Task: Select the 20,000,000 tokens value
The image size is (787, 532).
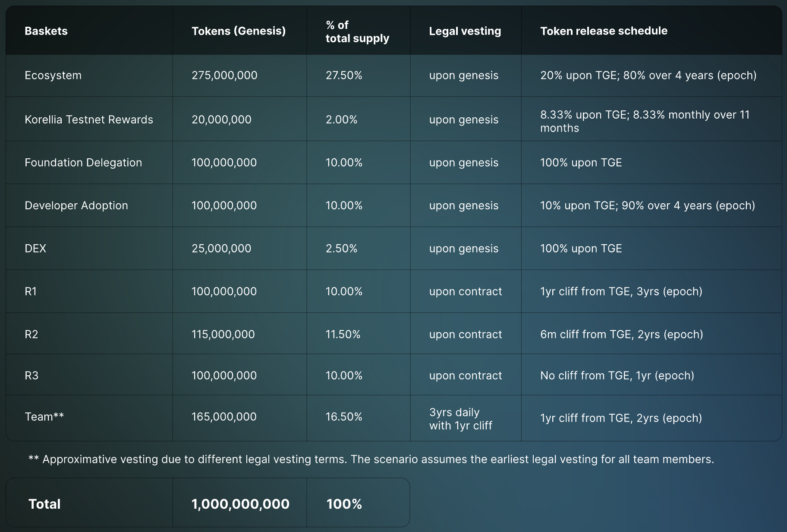Action: click(x=221, y=120)
